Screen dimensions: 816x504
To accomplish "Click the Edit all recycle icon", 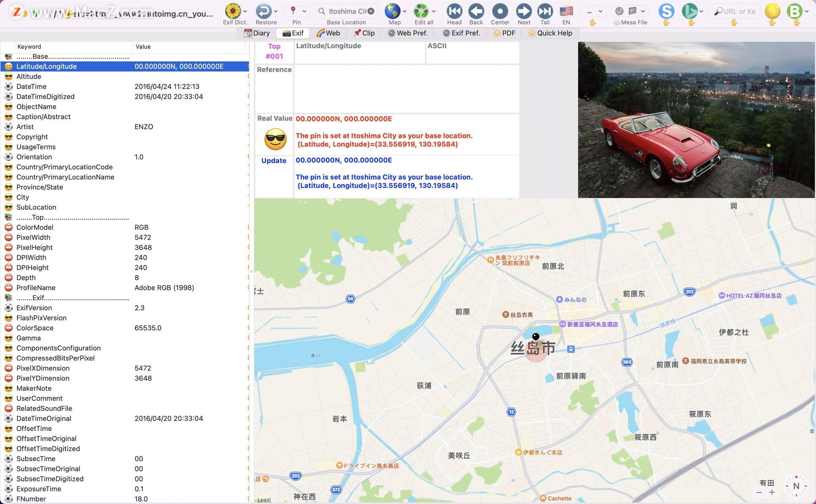I will click(x=421, y=11).
